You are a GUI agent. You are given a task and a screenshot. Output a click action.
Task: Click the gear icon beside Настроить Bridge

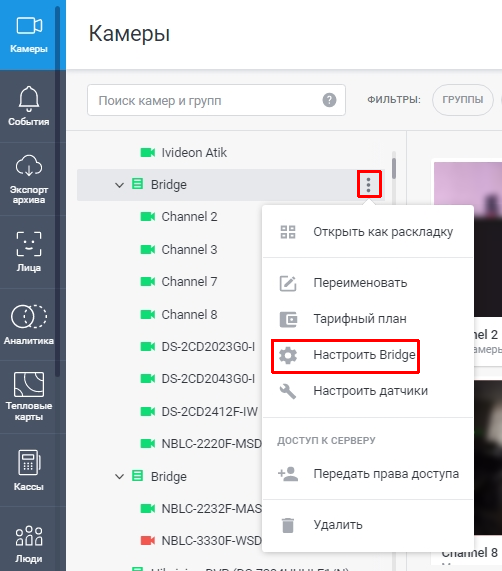click(288, 355)
